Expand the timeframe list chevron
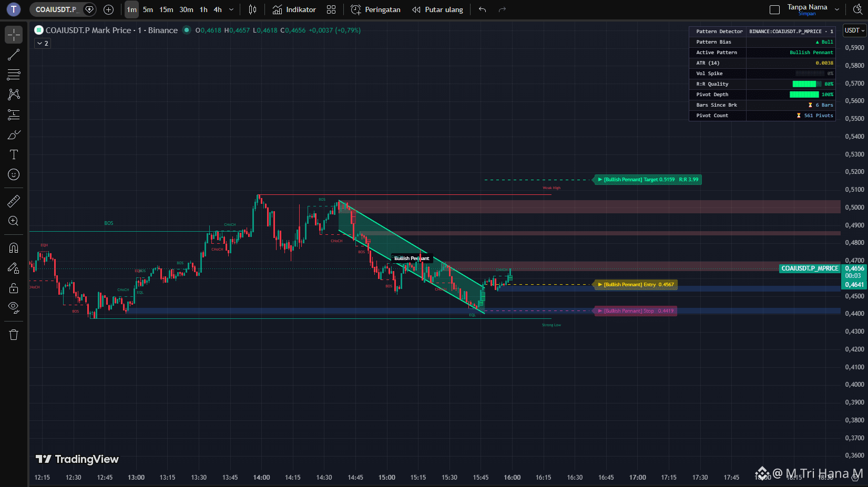This screenshot has height=487, width=868. point(231,9)
